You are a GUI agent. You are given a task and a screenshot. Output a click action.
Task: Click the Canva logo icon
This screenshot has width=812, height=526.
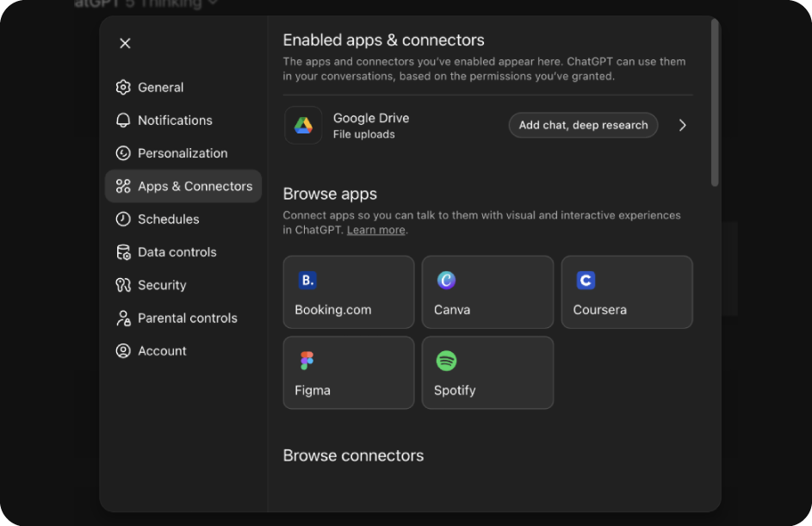[446, 280]
